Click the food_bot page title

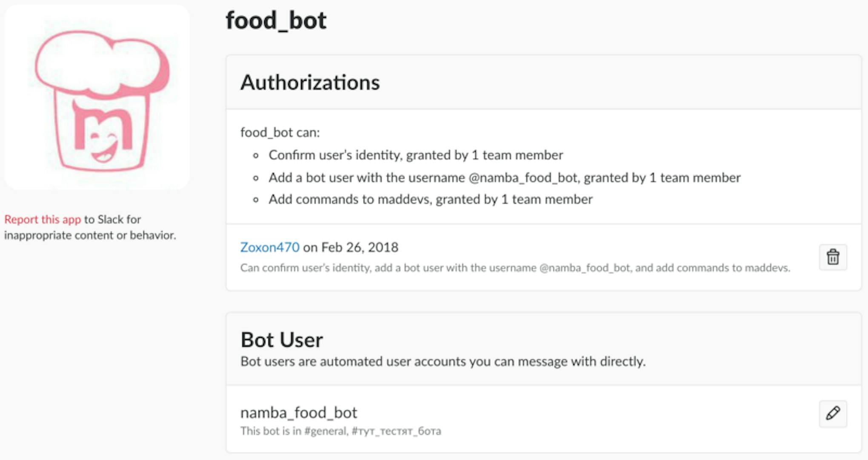point(276,20)
